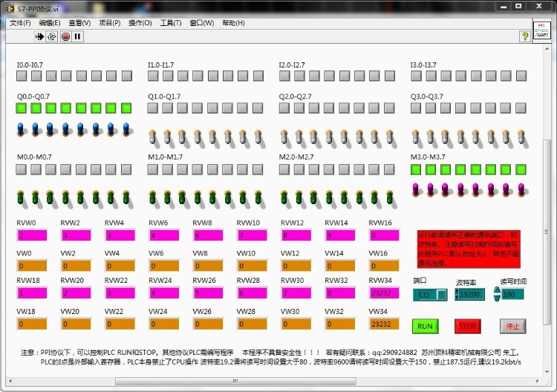Open the 工具(T) menu
Screen dimensions: 557x392
171,22
